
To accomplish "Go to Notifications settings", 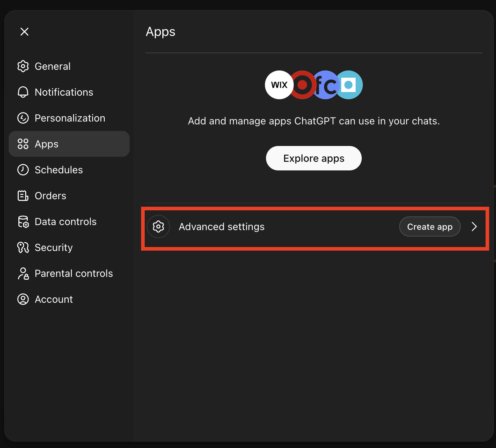I will click(69, 92).
